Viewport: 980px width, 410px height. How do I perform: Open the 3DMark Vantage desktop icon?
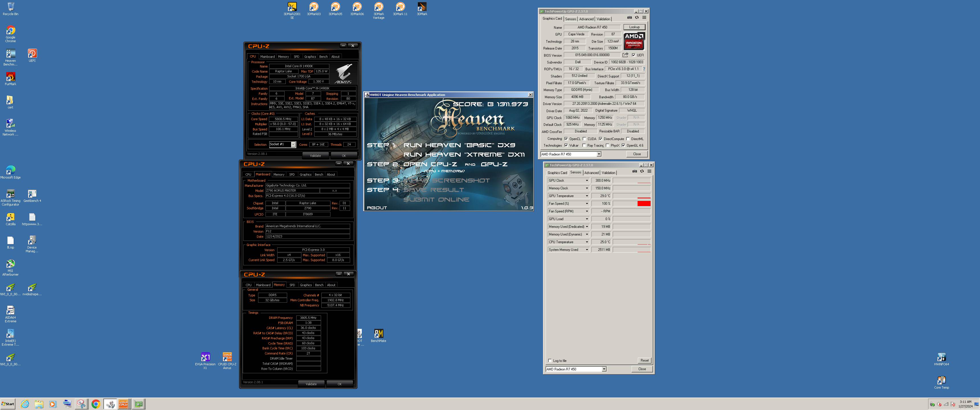click(x=379, y=10)
